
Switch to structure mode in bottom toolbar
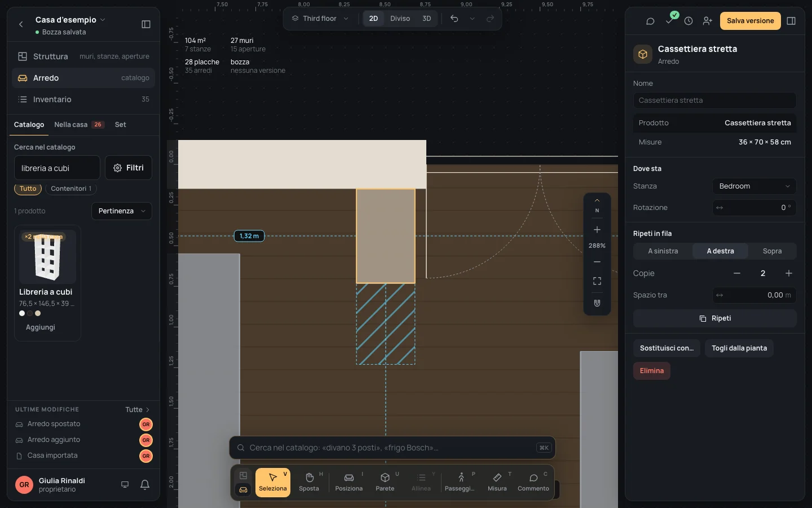[x=243, y=475]
